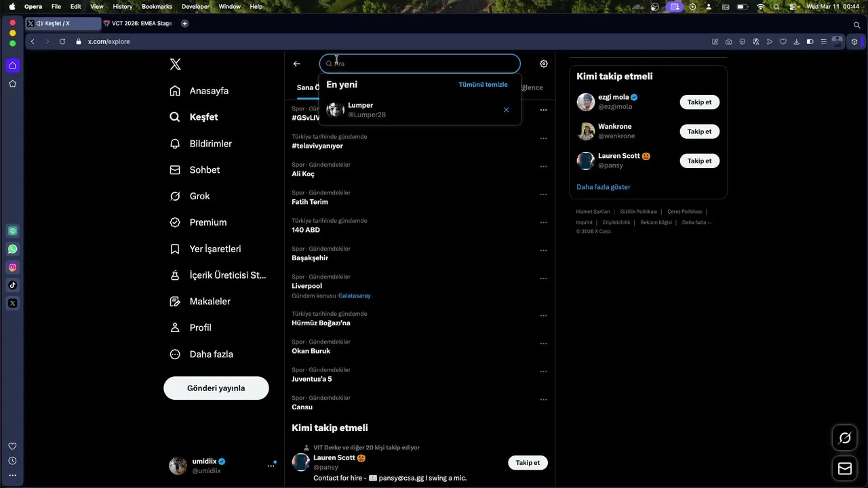Open WhatsApp in Opera sidebar
Screen dimensions: 868x488
tap(12, 249)
